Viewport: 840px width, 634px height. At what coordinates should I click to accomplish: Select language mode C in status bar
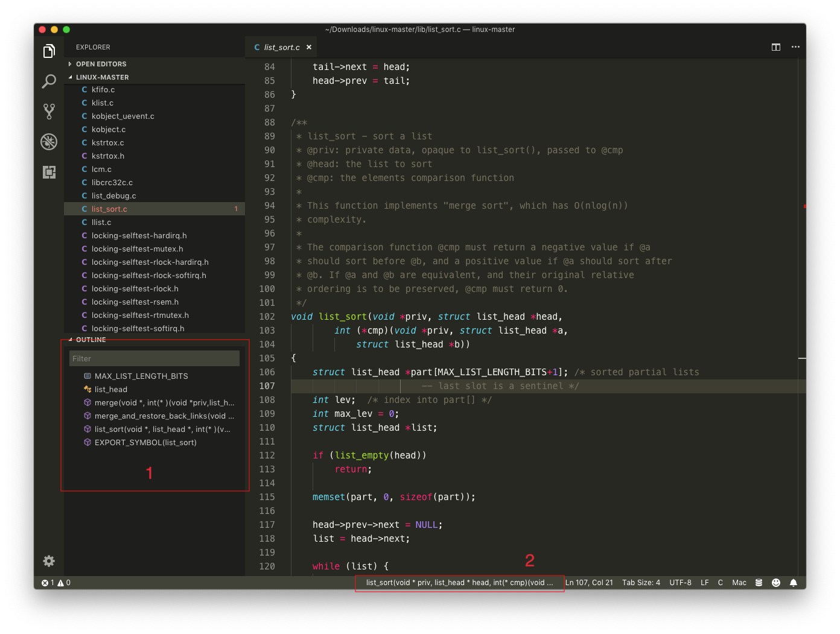721,583
